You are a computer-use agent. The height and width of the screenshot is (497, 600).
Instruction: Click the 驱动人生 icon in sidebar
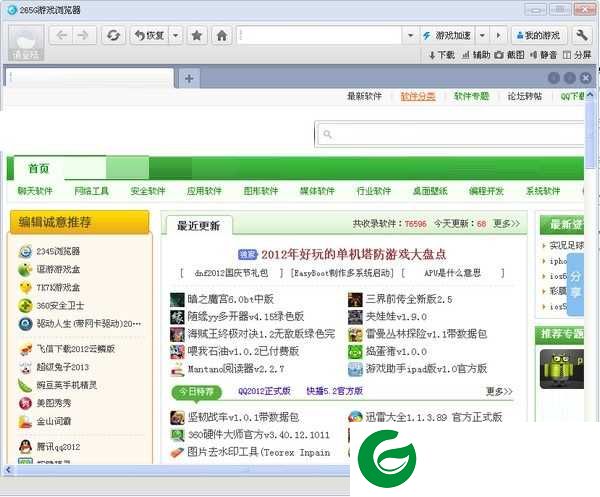coord(25,324)
